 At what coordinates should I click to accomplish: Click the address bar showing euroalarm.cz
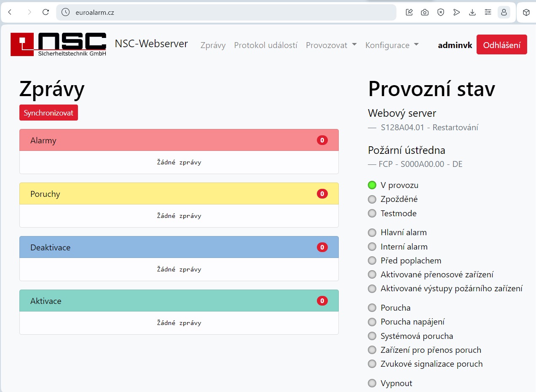[228, 12]
